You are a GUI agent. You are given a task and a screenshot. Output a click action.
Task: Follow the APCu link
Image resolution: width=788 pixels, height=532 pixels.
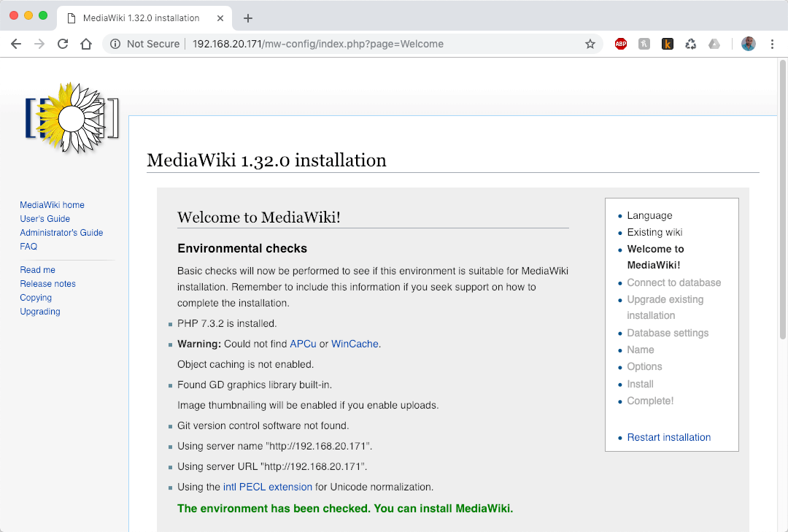tap(303, 344)
